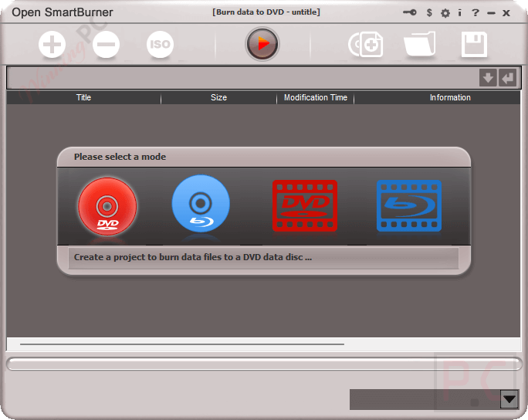
Task: Click the new disc project icon
Action: 366,44
